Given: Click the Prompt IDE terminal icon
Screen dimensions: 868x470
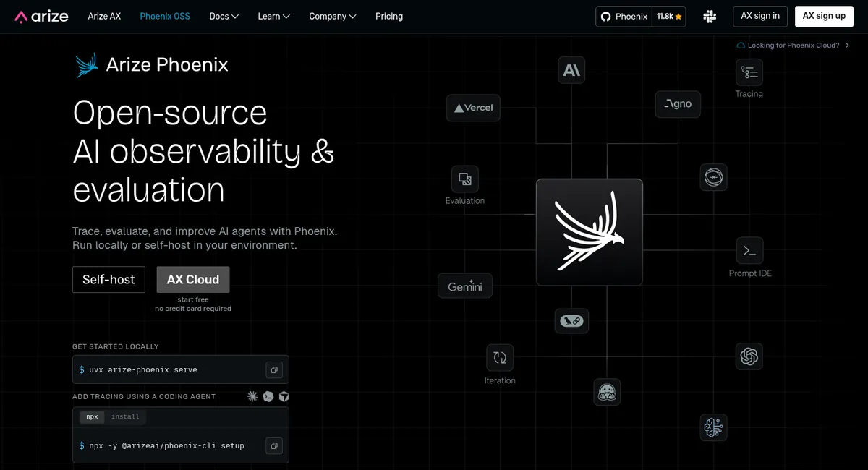Looking at the screenshot, I should [x=749, y=251].
